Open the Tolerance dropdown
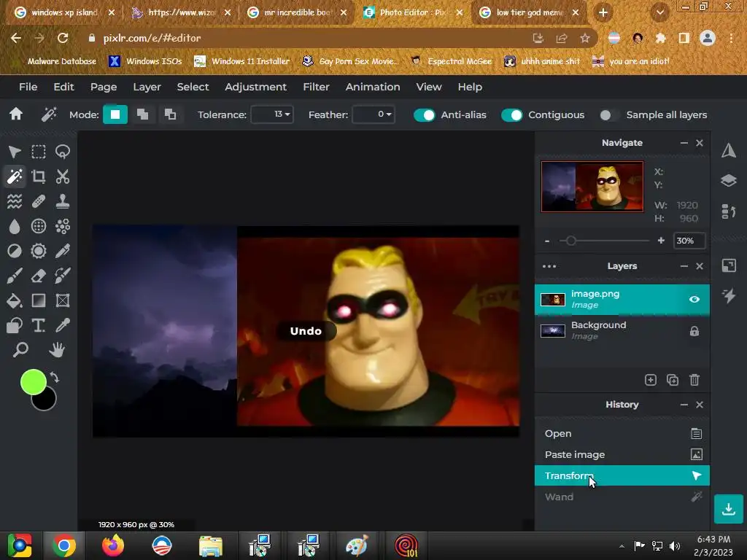Image resolution: width=747 pixels, height=560 pixels. click(x=272, y=114)
